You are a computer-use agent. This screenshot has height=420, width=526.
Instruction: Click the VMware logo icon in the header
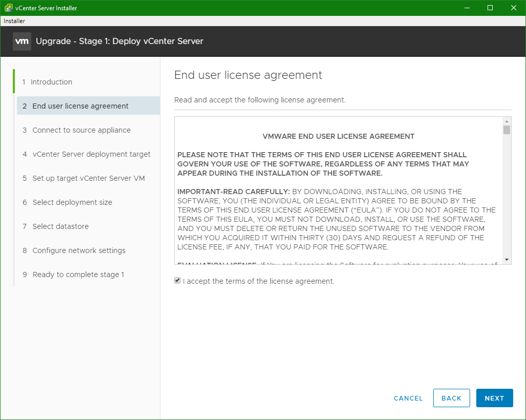[21, 41]
